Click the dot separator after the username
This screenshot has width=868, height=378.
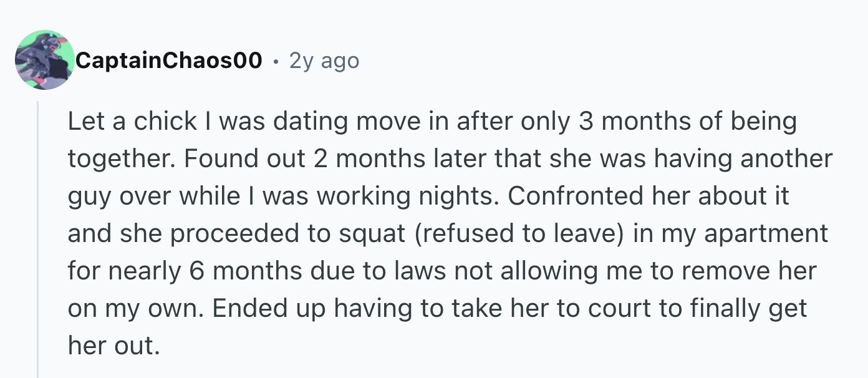click(x=276, y=61)
